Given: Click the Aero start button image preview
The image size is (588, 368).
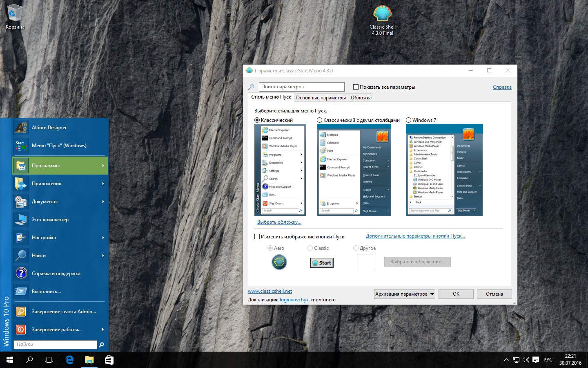Looking at the screenshot, I should point(279,262).
